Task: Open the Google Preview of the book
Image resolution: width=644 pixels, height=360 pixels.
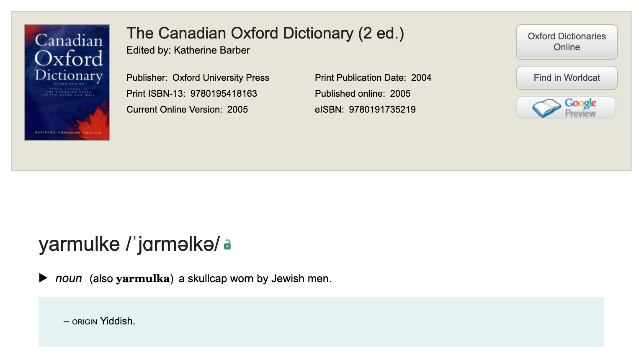Action: pyautogui.click(x=566, y=108)
